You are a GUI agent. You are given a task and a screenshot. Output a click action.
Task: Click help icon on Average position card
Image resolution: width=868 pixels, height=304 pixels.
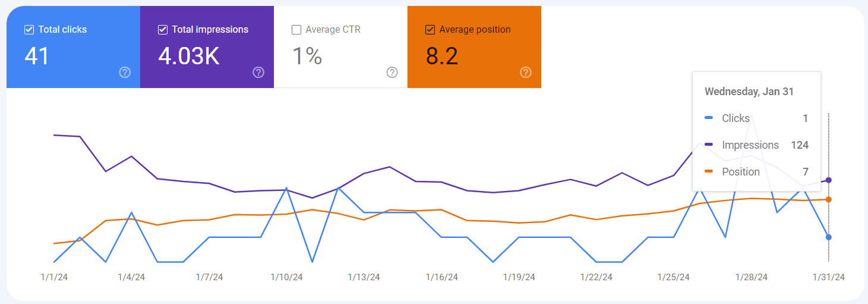[526, 73]
